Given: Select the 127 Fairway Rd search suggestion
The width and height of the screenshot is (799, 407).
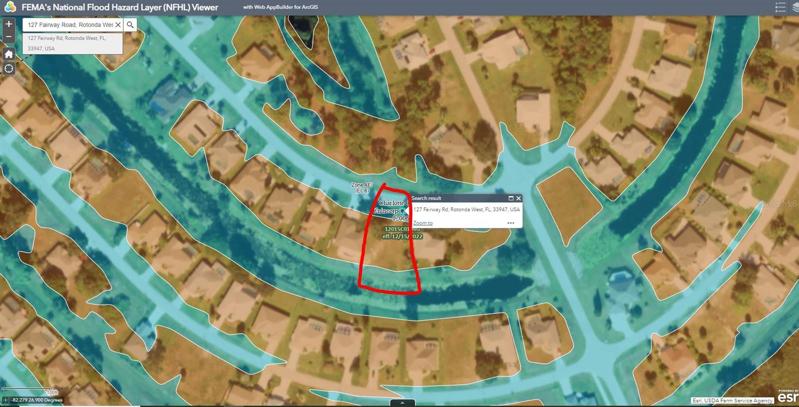Looking at the screenshot, I should [x=72, y=43].
